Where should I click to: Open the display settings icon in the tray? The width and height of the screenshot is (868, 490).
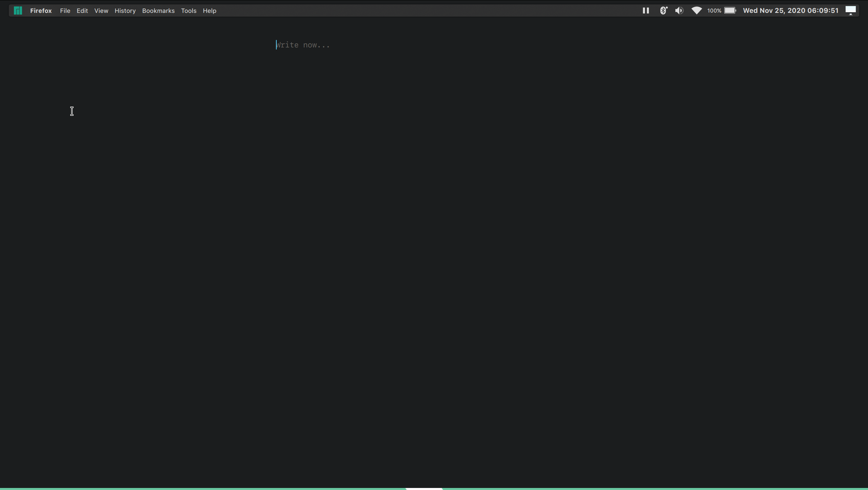pos(850,10)
